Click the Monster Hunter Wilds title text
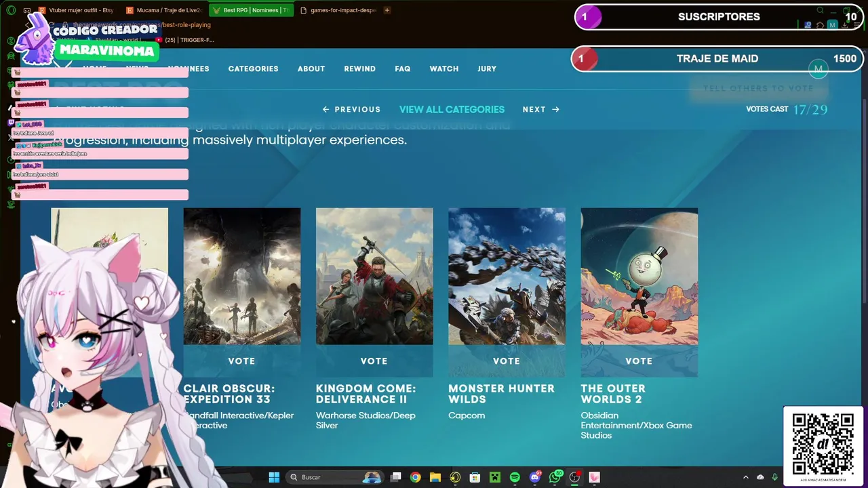868x488 pixels. coord(501,394)
